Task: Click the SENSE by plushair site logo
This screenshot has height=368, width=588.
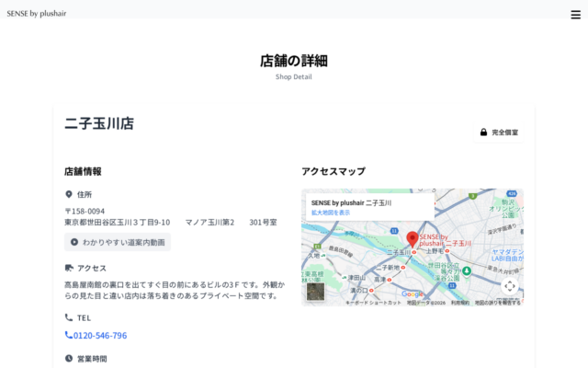Action: coord(37,14)
